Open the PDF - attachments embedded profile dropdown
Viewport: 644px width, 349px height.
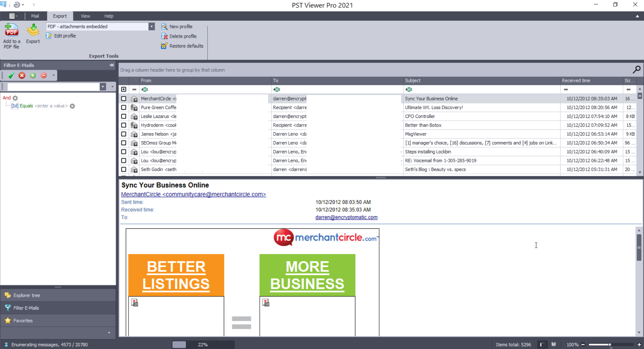[x=152, y=26]
